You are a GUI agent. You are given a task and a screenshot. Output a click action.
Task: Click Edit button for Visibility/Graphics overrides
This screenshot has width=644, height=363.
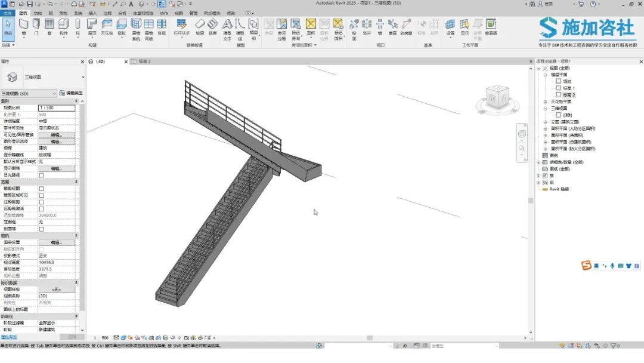(56, 135)
